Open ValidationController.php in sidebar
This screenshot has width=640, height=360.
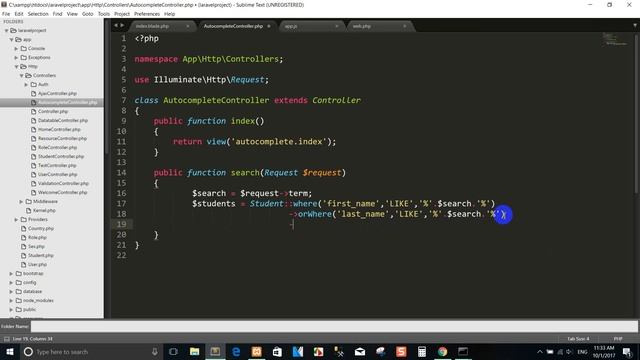(63, 183)
